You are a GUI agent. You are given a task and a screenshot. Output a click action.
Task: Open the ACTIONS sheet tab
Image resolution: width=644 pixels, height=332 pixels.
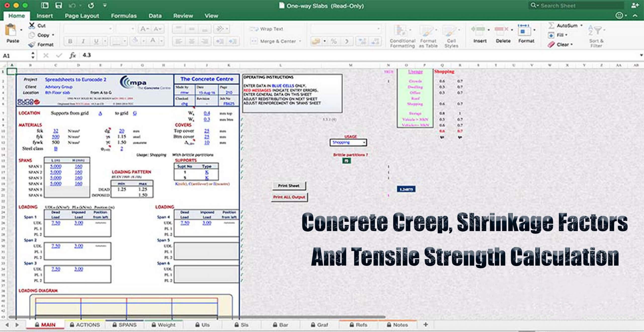point(85,325)
